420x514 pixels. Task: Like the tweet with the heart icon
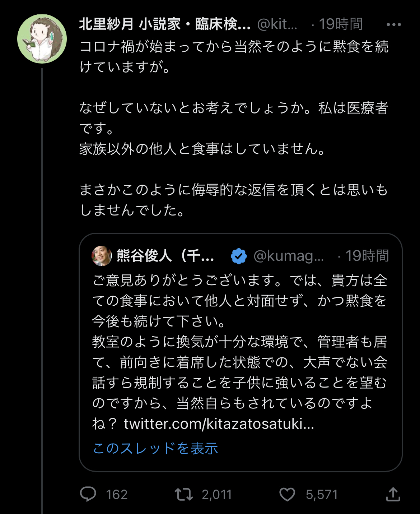[287, 494]
